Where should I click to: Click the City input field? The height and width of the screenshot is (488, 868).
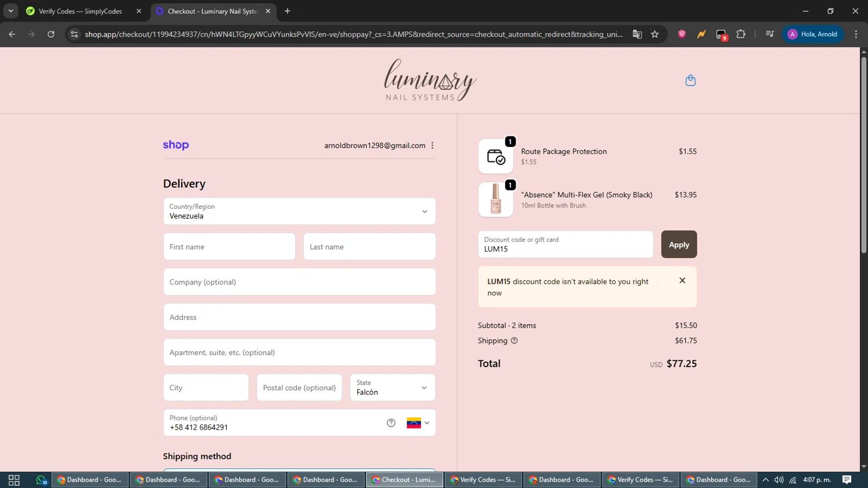(206, 387)
